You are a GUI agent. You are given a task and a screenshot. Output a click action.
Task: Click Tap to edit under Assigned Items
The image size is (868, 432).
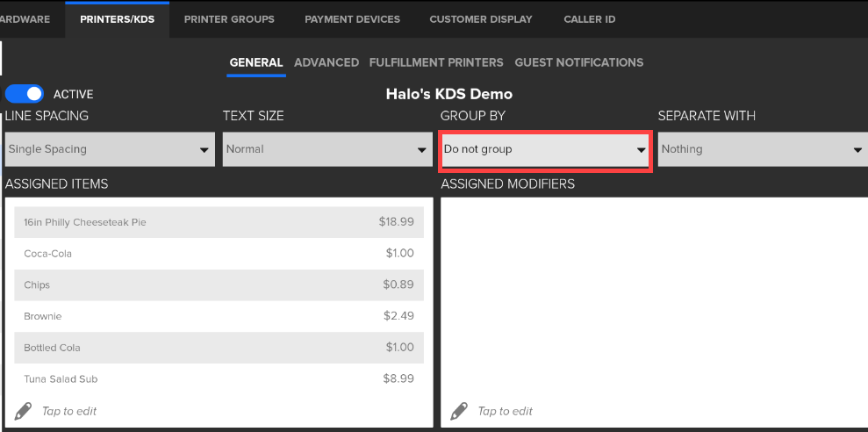69,411
